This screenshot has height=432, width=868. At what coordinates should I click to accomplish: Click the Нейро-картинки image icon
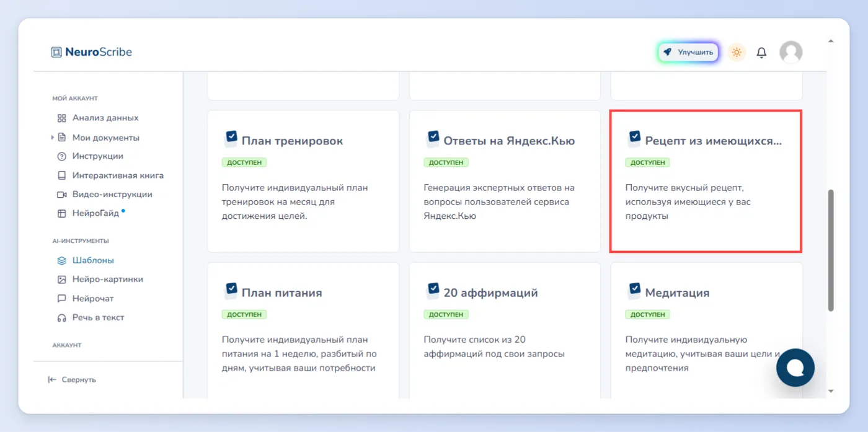pos(61,280)
